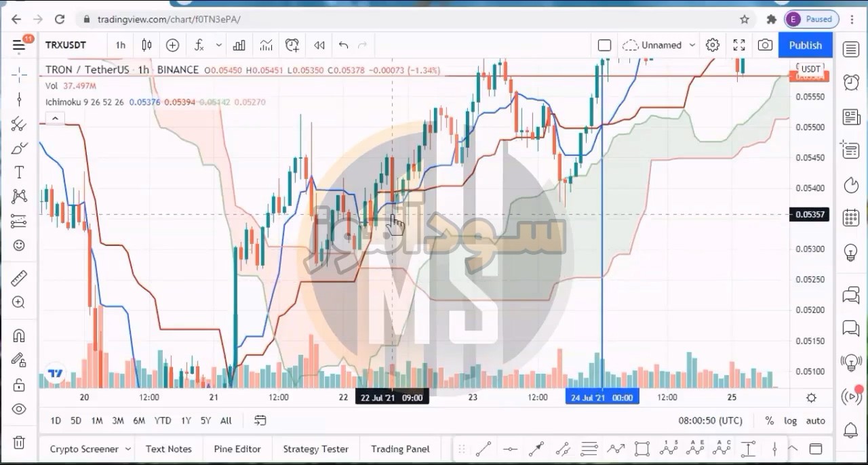
Task: Toggle auto scale
Action: coord(815,421)
